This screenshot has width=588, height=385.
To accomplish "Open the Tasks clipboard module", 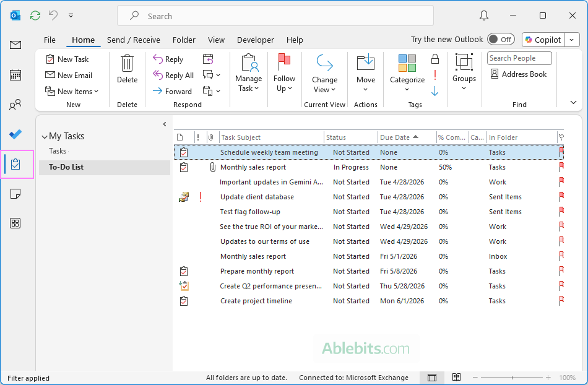I will pos(15,164).
